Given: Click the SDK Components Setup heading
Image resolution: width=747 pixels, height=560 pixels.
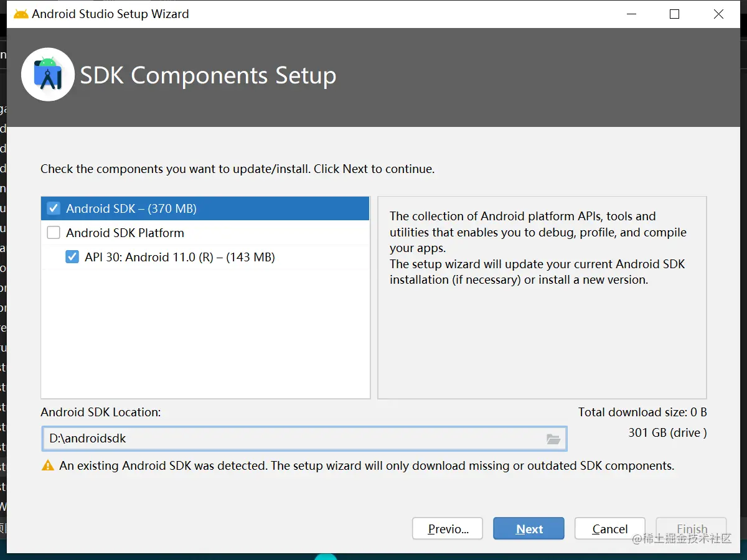Looking at the screenshot, I should (208, 75).
